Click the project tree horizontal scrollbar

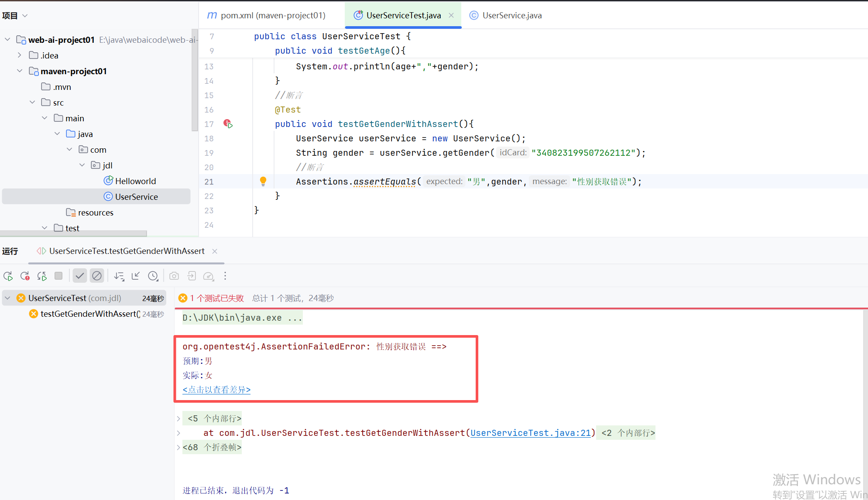click(x=73, y=233)
